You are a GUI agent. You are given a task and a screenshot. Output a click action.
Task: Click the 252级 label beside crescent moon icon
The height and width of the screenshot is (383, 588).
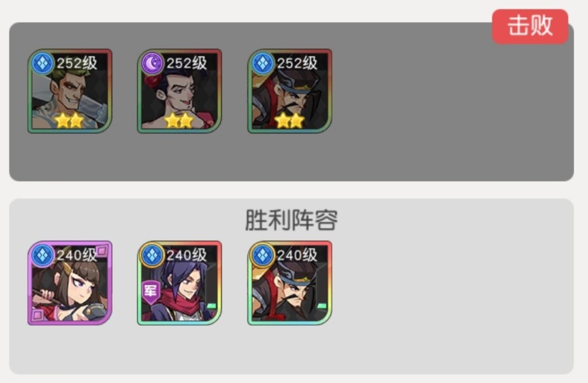click(187, 63)
